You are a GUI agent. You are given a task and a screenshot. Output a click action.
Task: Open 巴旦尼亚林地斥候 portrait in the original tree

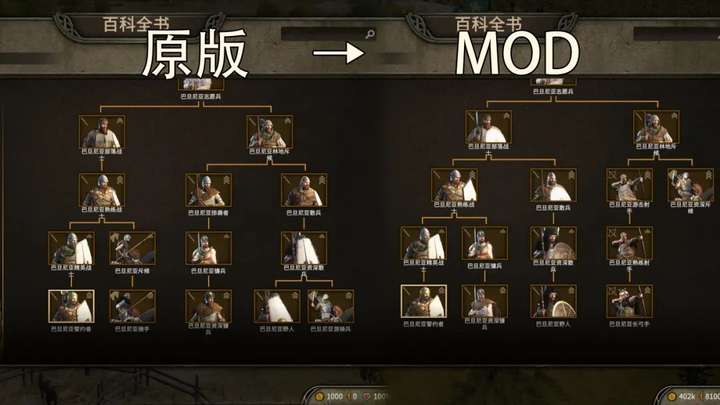270,132
